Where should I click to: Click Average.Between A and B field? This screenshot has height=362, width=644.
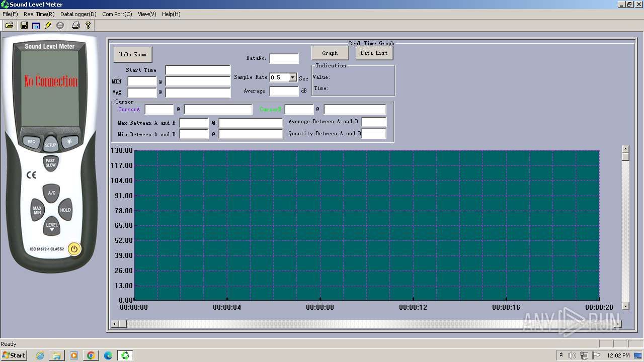coord(374,122)
